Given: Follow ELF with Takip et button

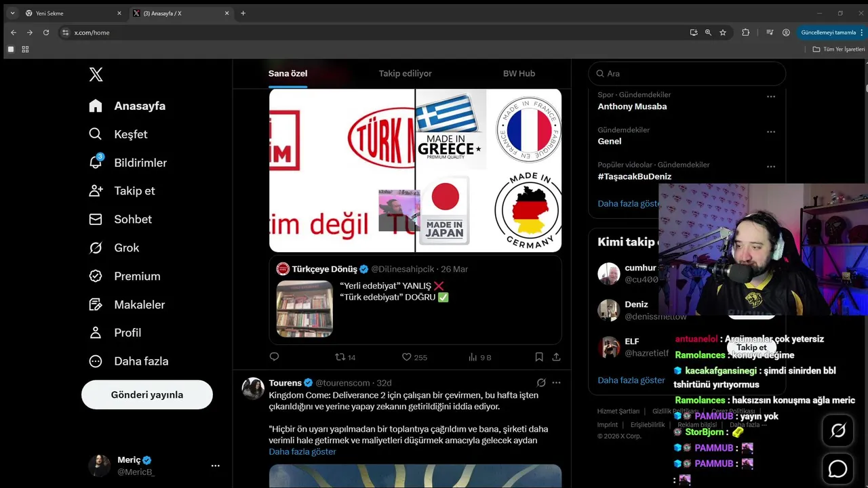Looking at the screenshot, I should pos(751,347).
